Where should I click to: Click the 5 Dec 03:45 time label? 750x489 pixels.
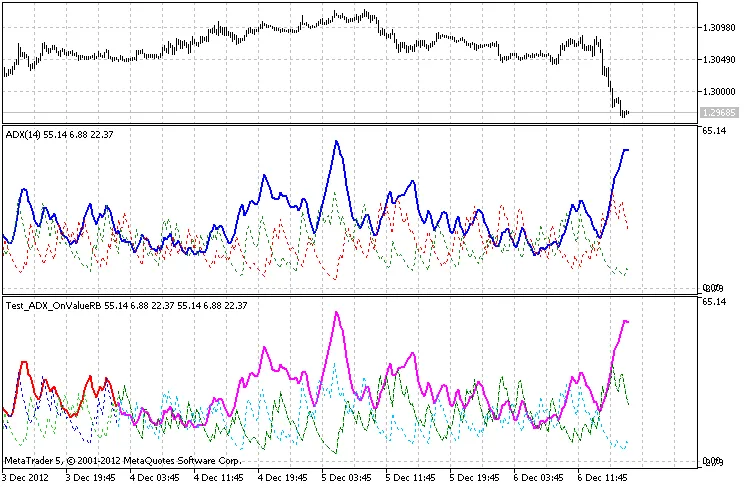pyautogui.click(x=349, y=478)
